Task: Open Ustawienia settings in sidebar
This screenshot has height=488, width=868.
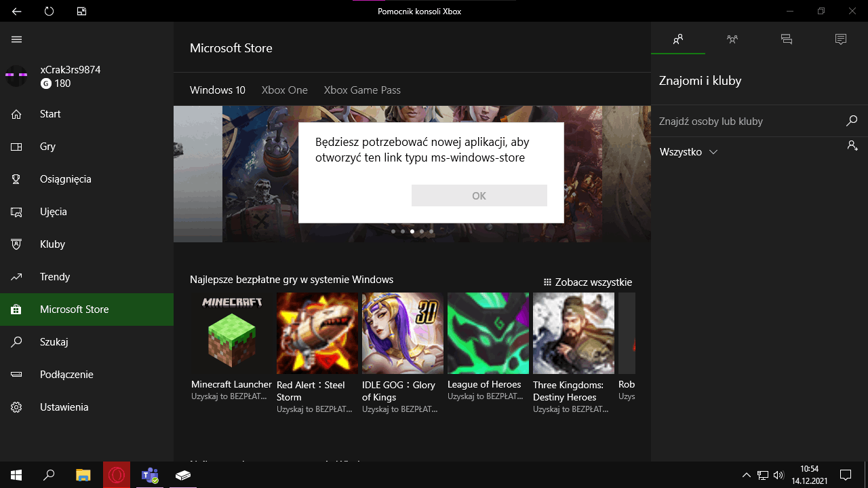Action: 87,407
